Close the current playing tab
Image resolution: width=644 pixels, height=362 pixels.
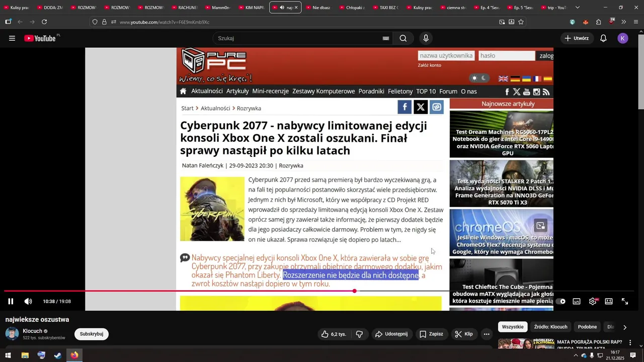tap(296, 8)
